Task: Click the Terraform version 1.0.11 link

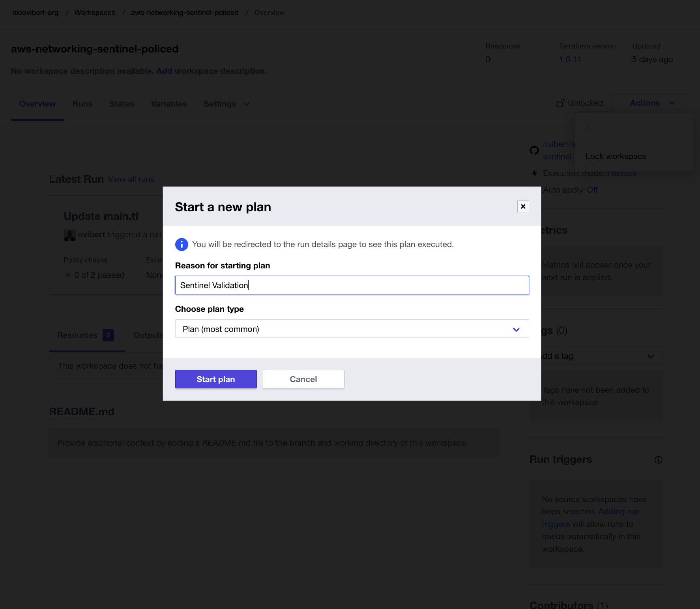Action: click(x=570, y=59)
